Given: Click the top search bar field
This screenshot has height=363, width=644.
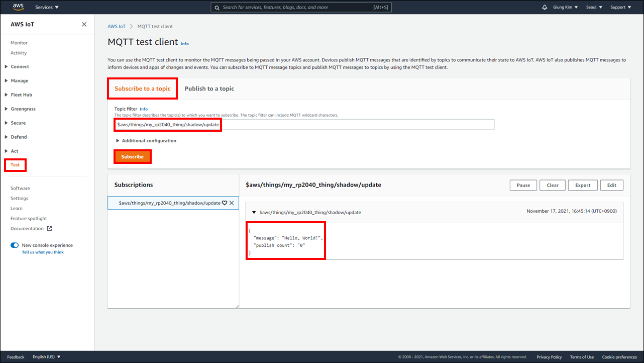Looking at the screenshot, I should tap(301, 8).
